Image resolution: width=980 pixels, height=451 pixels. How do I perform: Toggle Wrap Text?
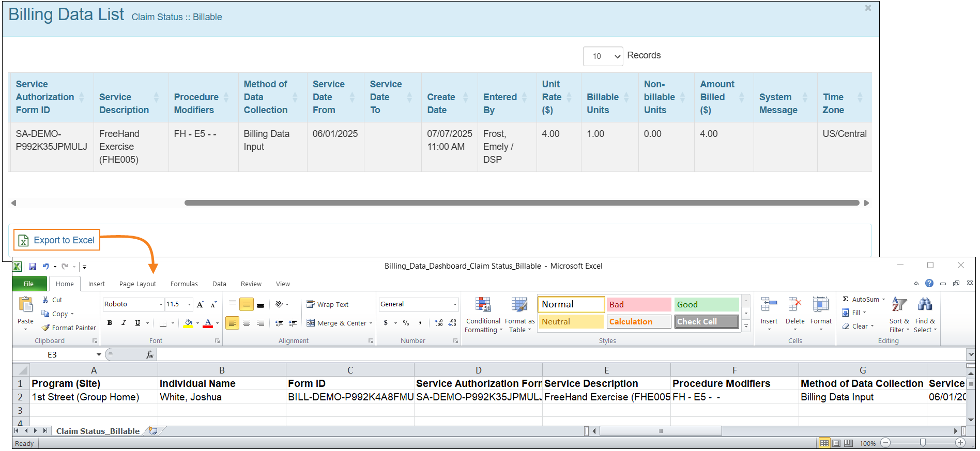click(x=327, y=305)
